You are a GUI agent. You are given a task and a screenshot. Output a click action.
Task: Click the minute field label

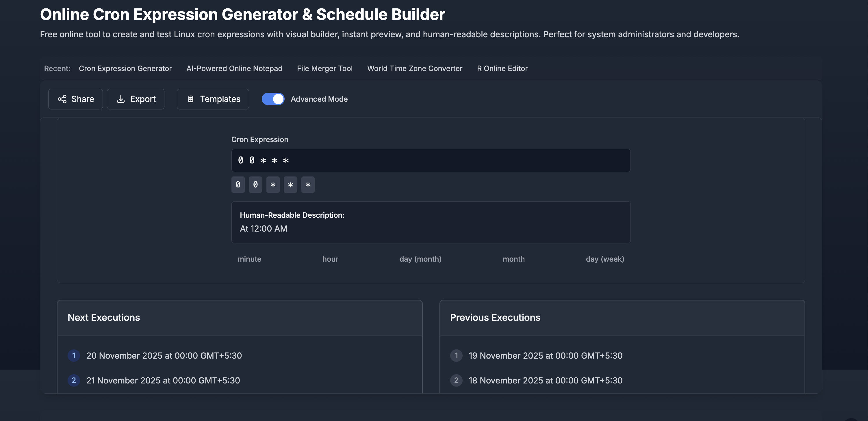[249, 259]
